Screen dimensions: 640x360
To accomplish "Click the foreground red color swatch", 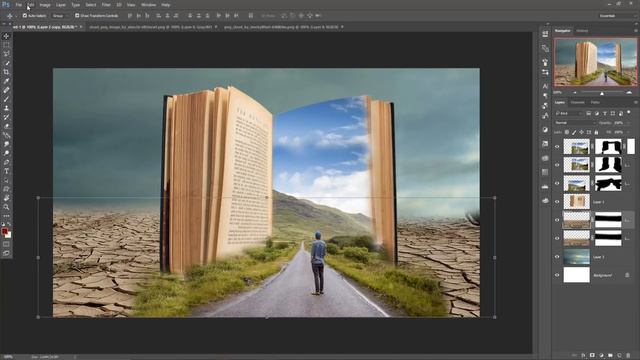I will click(5, 231).
